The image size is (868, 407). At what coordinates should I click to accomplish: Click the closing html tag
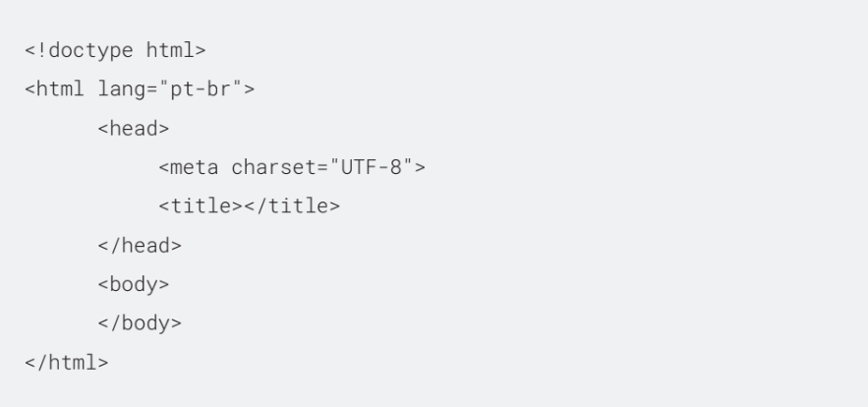click(x=67, y=362)
